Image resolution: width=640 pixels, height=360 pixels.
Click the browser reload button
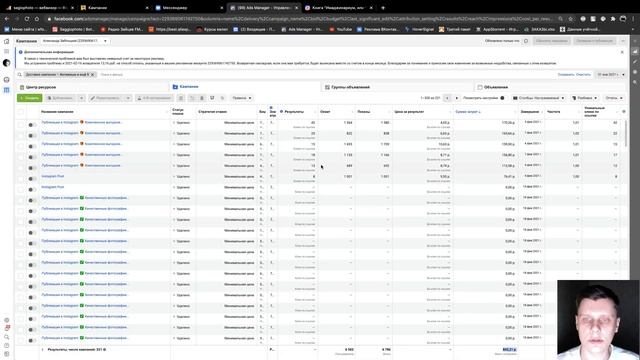click(x=27, y=19)
